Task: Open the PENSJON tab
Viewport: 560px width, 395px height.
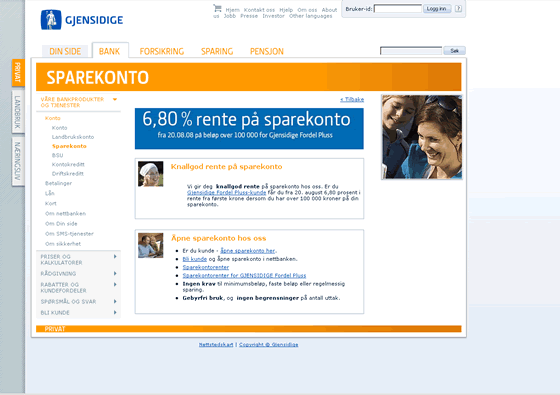Action: (x=267, y=51)
